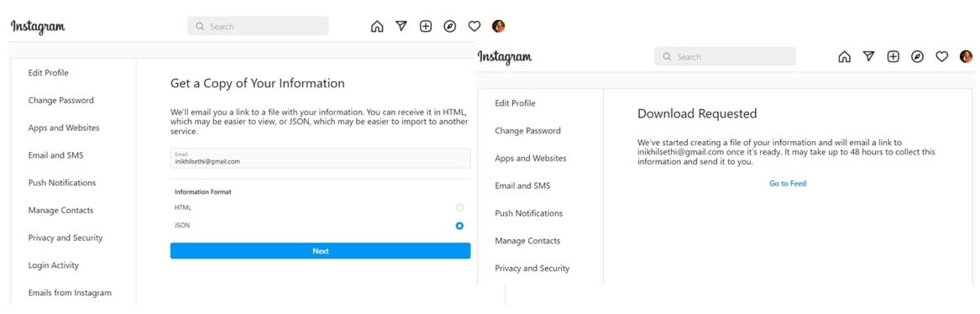The image size is (980, 314).
Task: Open Change Password in right window sidebar
Action: (527, 131)
